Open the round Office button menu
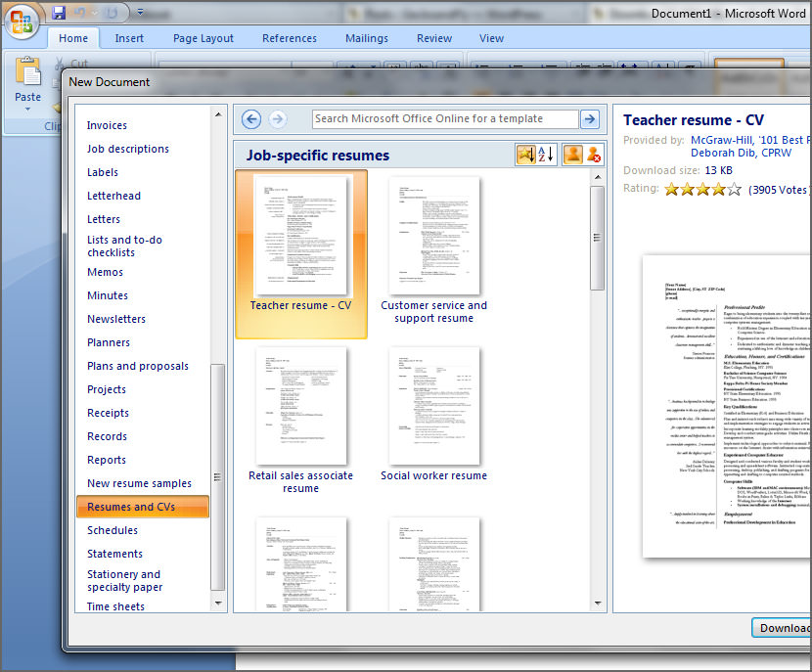The width and height of the screenshot is (812, 672). 22,22
